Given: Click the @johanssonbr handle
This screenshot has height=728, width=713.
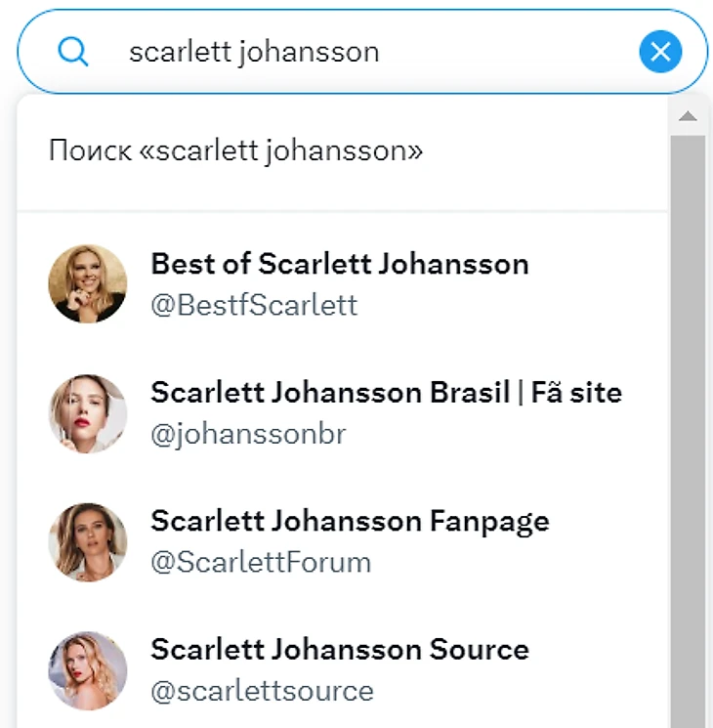Looking at the screenshot, I should tap(248, 435).
